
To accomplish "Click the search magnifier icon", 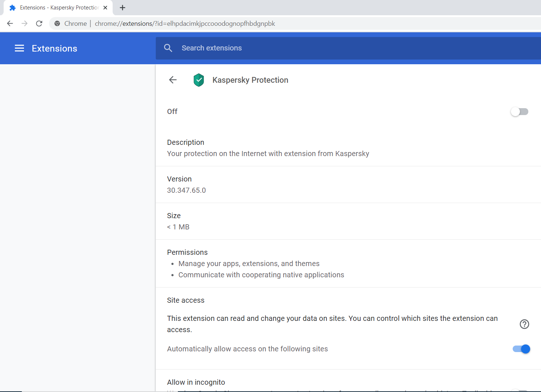I will [x=168, y=48].
